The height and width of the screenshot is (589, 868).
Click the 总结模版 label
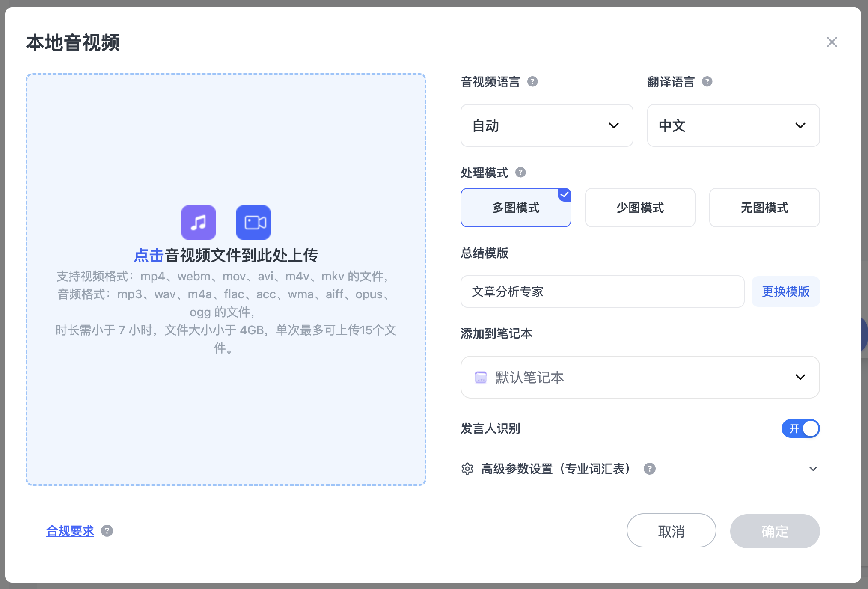[x=485, y=253]
